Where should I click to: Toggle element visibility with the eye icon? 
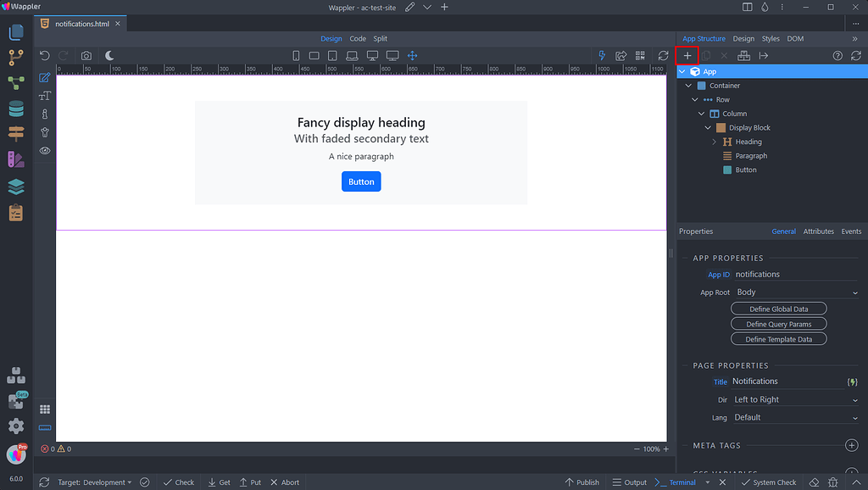pyautogui.click(x=45, y=150)
